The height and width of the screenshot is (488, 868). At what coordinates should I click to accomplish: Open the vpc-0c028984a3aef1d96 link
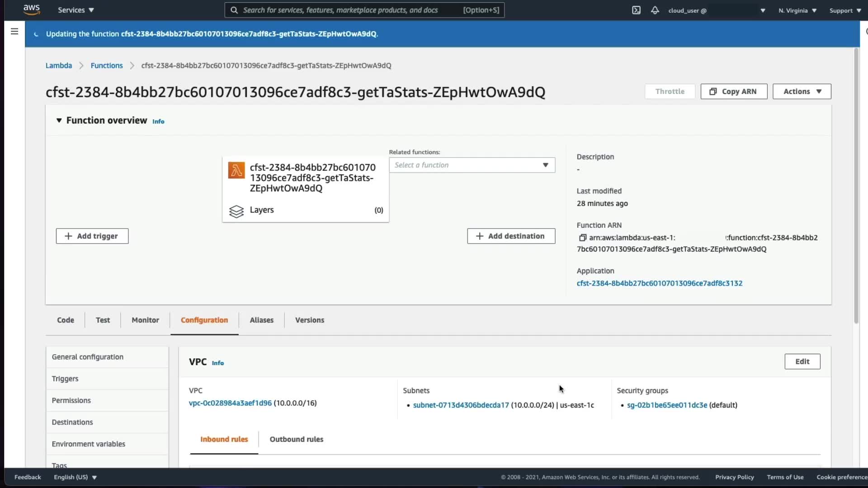[x=230, y=403]
